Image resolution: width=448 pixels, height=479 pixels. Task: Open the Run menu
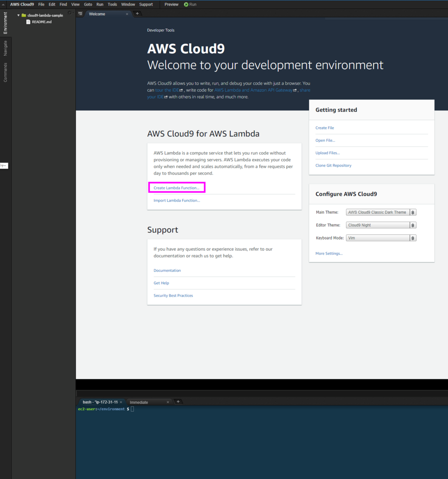click(x=100, y=5)
